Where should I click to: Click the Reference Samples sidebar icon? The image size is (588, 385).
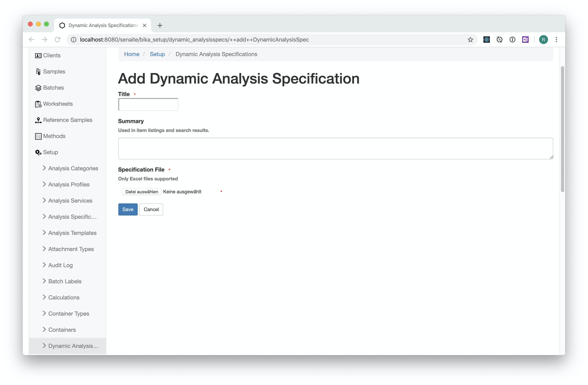pyautogui.click(x=38, y=120)
